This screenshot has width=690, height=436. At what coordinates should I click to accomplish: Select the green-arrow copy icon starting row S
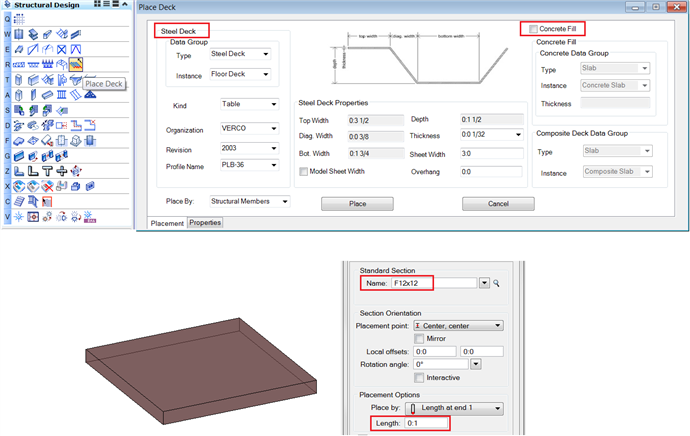tap(19, 110)
